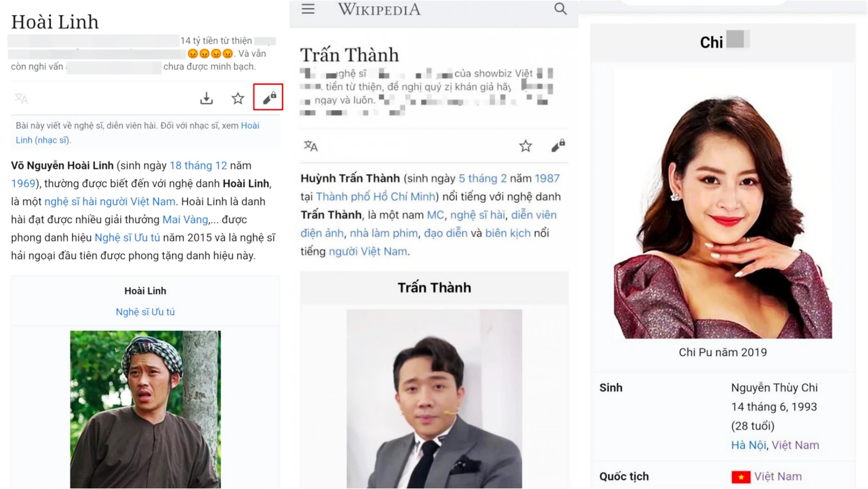868x489 pixels.
Task: Open the '18 tháng 12' date link
Action: (198, 165)
